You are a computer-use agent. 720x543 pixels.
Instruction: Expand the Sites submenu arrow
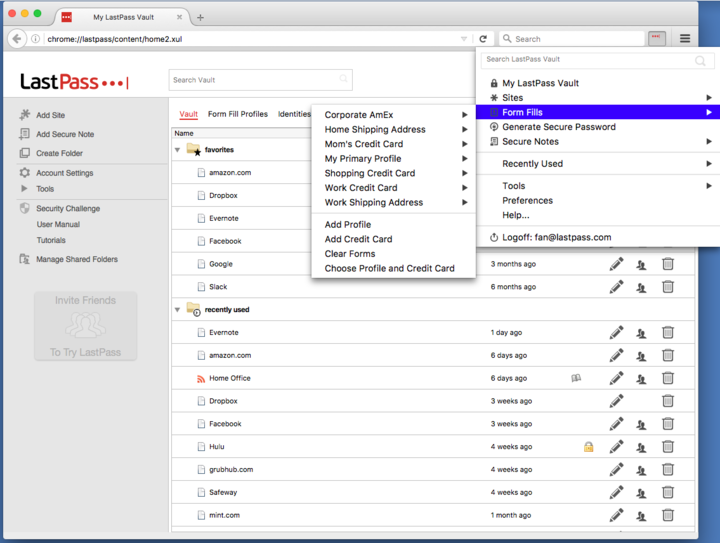tap(709, 98)
